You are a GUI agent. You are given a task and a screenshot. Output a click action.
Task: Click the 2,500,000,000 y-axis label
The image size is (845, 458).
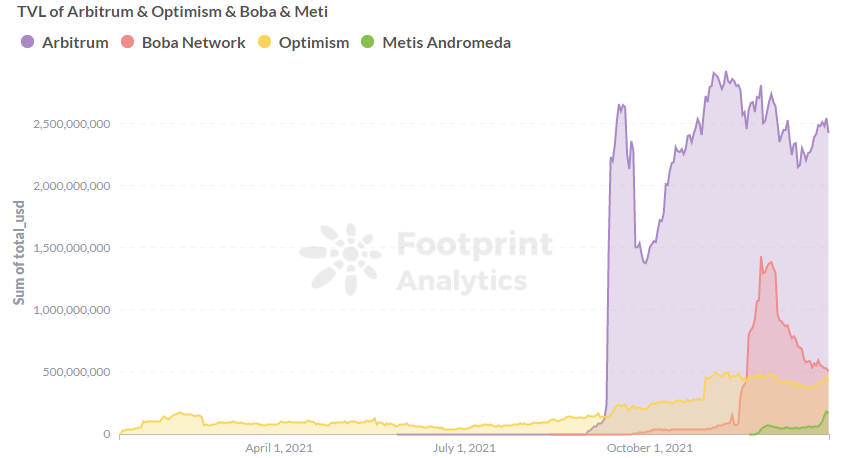pyautogui.click(x=72, y=124)
